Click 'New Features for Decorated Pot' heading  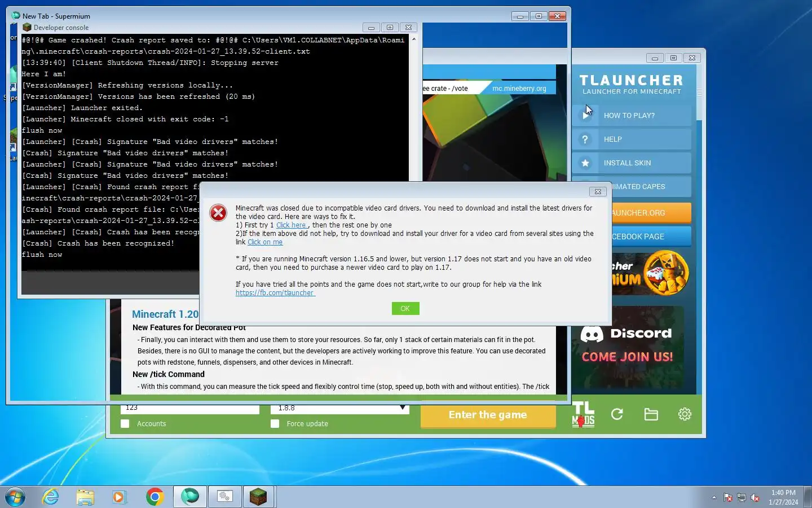click(189, 327)
